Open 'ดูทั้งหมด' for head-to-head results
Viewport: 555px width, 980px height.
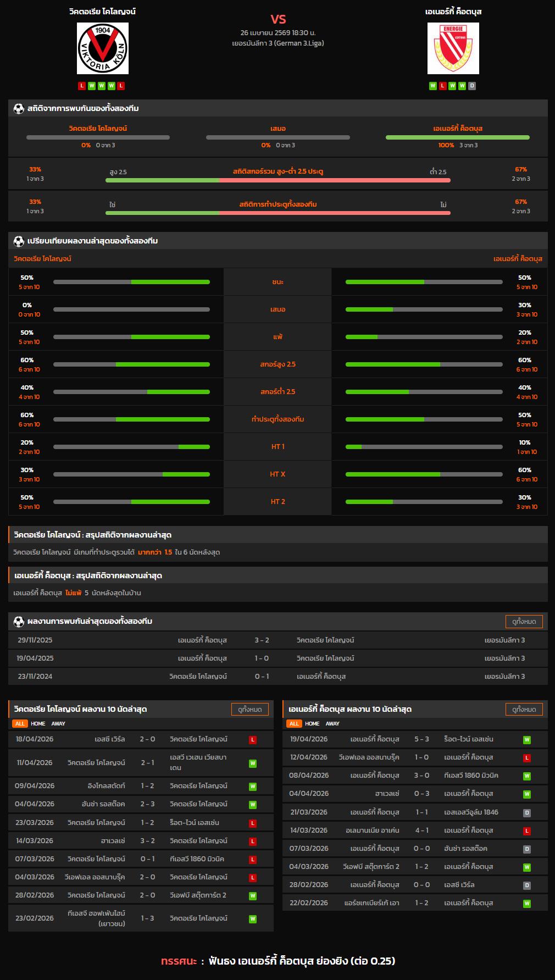(x=524, y=621)
